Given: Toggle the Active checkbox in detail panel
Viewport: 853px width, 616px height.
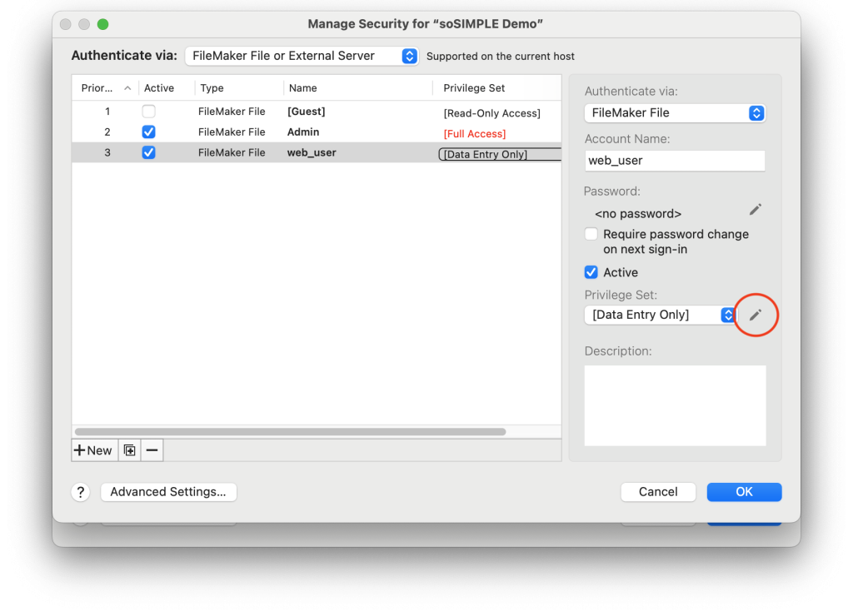Looking at the screenshot, I should pos(591,272).
